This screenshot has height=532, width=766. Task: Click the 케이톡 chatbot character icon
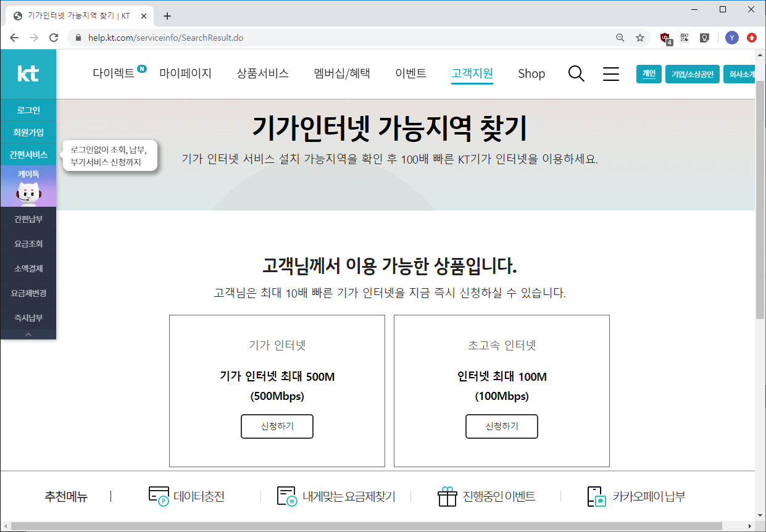coord(28,194)
